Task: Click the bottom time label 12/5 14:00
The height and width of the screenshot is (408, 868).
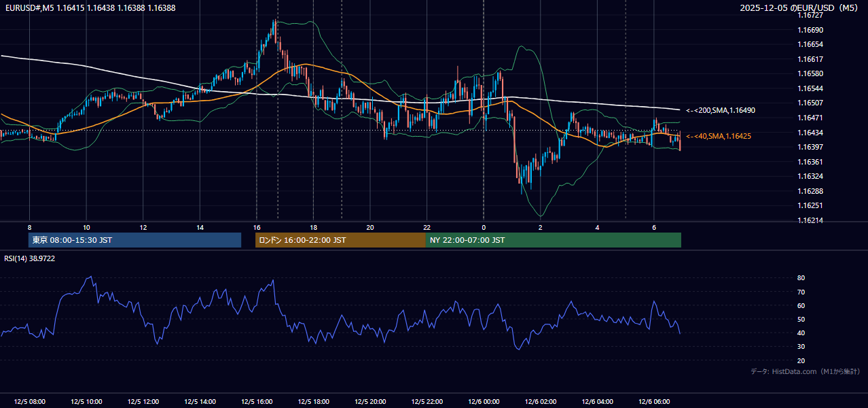Action: tap(200, 402)
